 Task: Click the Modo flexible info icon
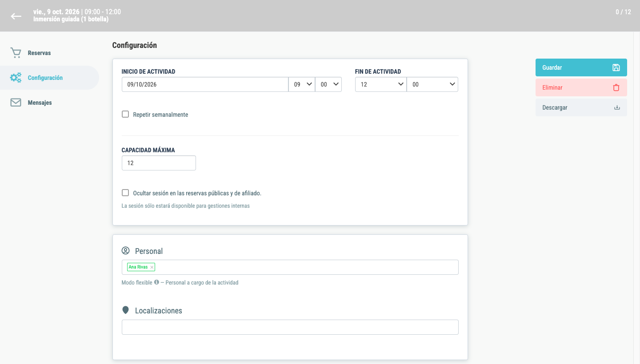[156, 282]
